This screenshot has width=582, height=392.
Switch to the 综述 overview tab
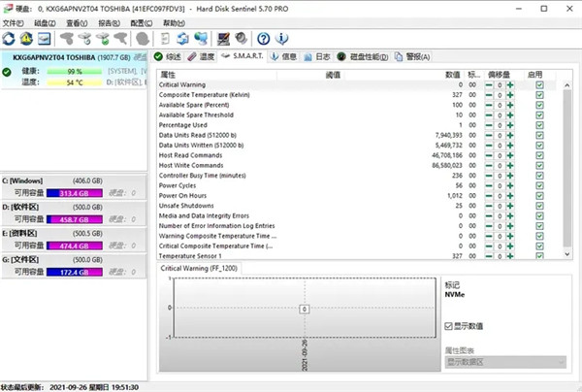point(168,57)
